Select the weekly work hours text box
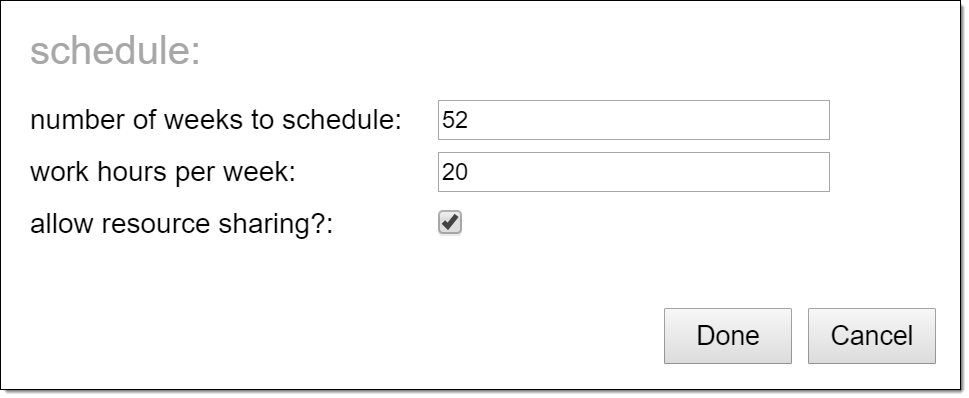 tap(633, 172)
